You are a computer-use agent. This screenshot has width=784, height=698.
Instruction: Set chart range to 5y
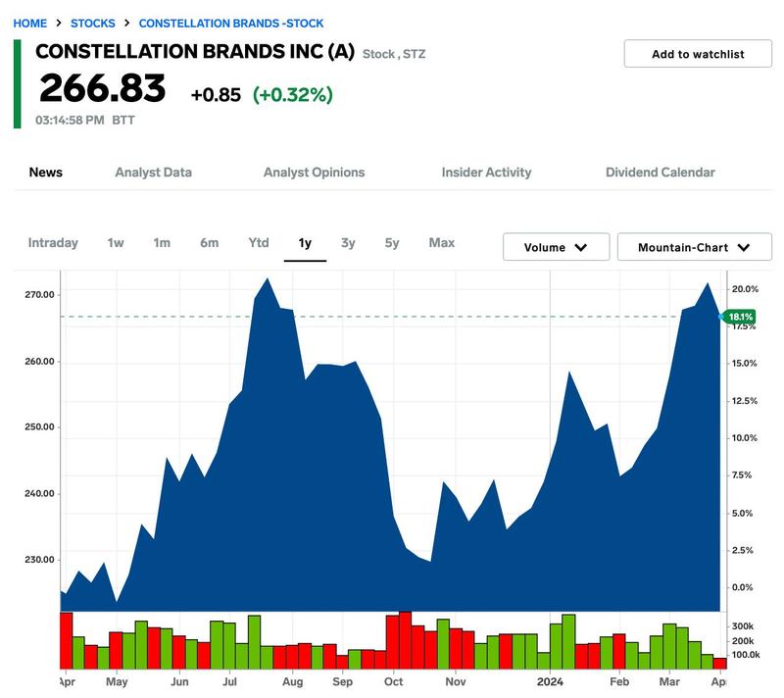[x=392, y=243]
